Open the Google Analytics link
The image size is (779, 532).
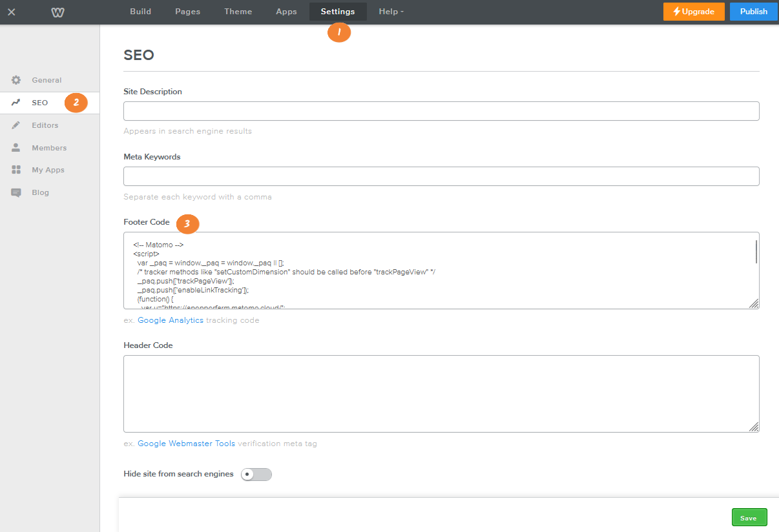(171, 320)
